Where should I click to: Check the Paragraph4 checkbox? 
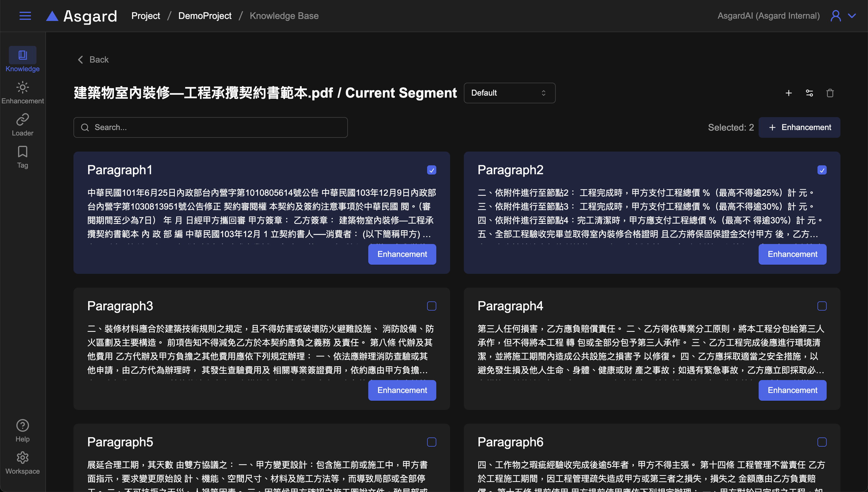coord(822,306)
